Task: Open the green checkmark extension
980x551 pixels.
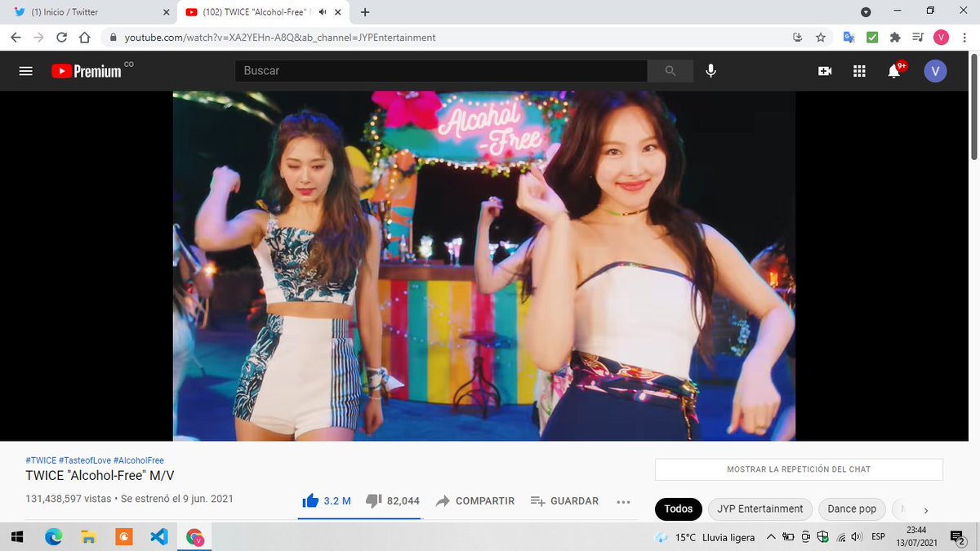Action: (x=872, y=38)
